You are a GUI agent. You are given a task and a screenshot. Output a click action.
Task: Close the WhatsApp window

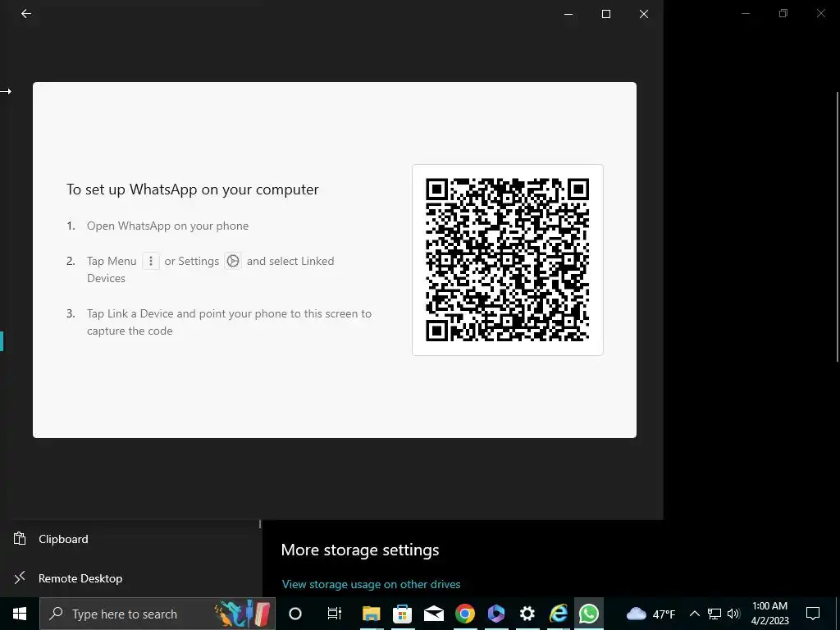pos(644,14)
